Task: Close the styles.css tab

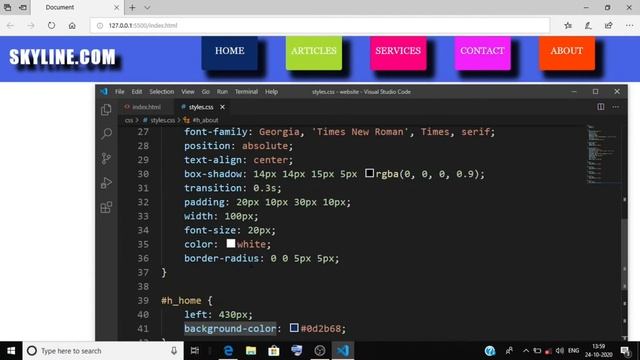Action: [222, 107]
